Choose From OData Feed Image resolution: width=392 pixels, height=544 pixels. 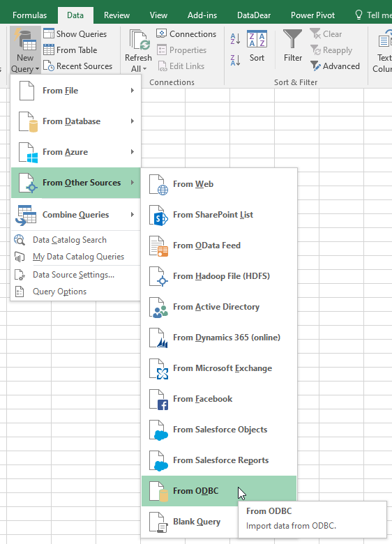(219, 245)
